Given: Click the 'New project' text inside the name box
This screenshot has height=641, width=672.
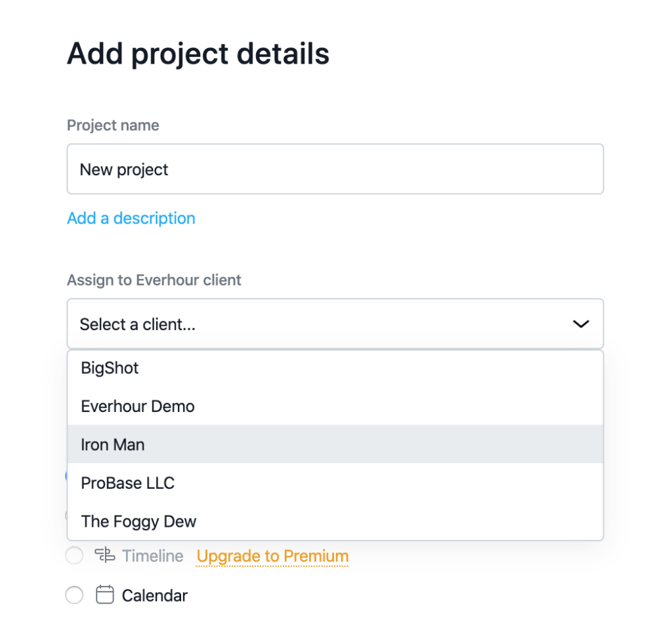Looking at the screenshot, I should tap(123, 169).
